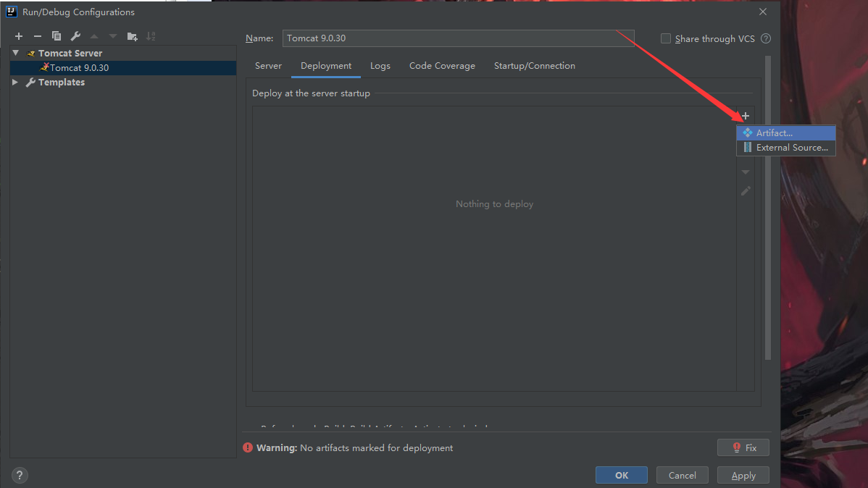Move configuration down arrow icon

113,36
